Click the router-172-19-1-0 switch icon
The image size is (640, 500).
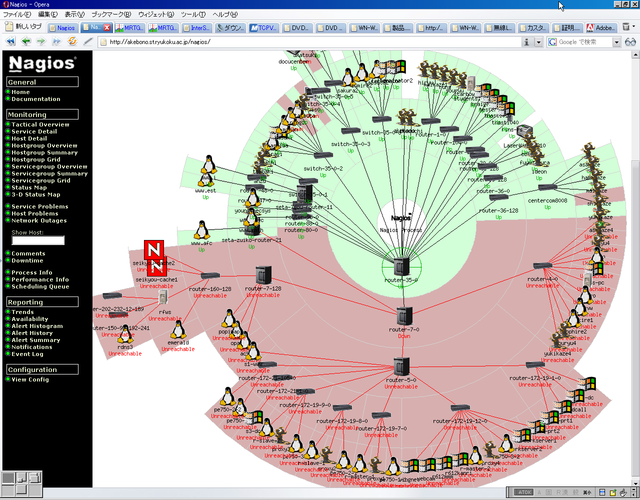pos(535,364)
